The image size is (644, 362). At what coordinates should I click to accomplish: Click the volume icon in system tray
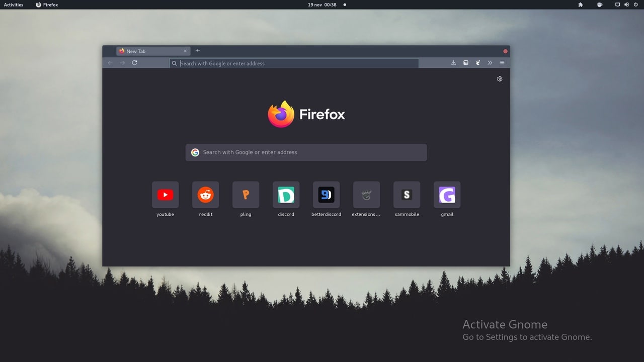tap(627, 5)
